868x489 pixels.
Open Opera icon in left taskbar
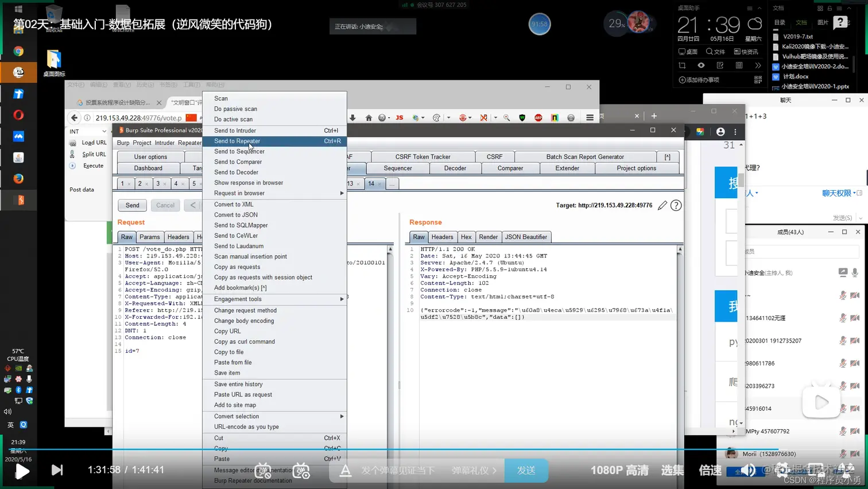coord(18,114)
